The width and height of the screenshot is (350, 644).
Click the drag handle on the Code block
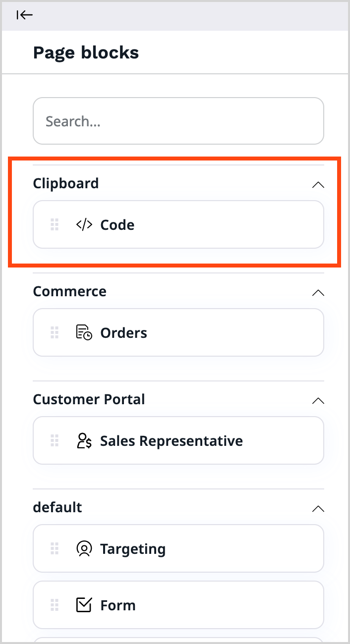(x=54, y=224)
